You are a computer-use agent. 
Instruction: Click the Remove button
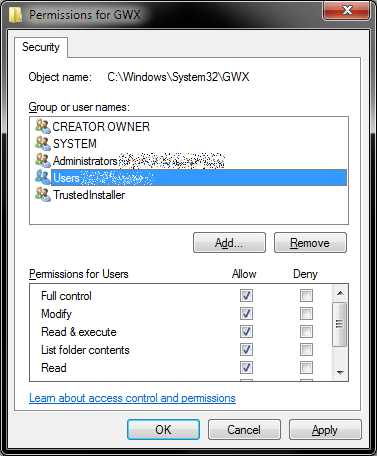310,243
